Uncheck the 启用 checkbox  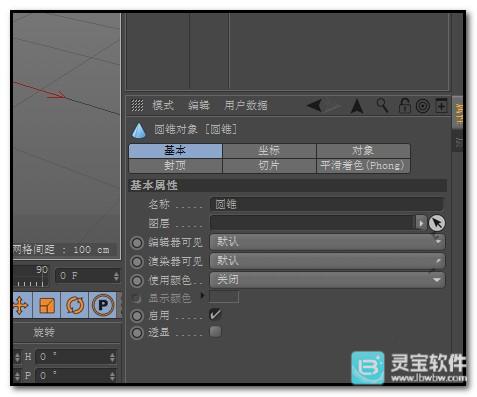click(215, 314)
